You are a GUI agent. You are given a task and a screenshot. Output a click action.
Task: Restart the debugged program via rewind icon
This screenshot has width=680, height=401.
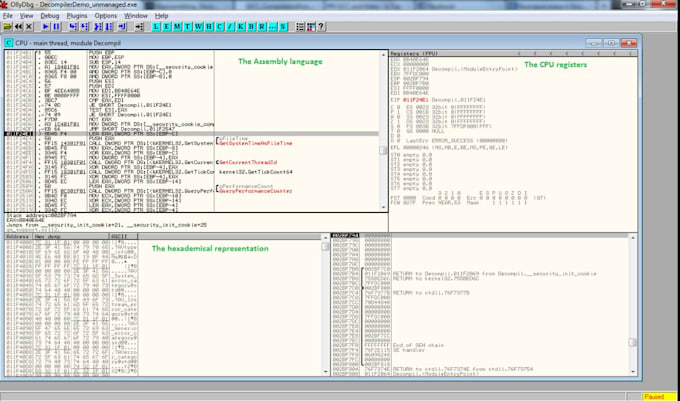18,27
